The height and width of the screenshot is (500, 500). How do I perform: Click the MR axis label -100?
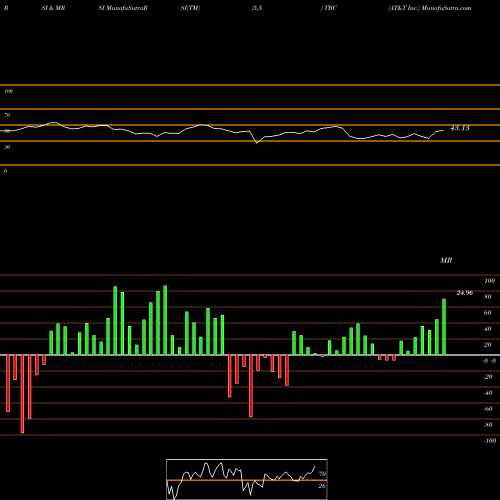click(x=490, y=441)
